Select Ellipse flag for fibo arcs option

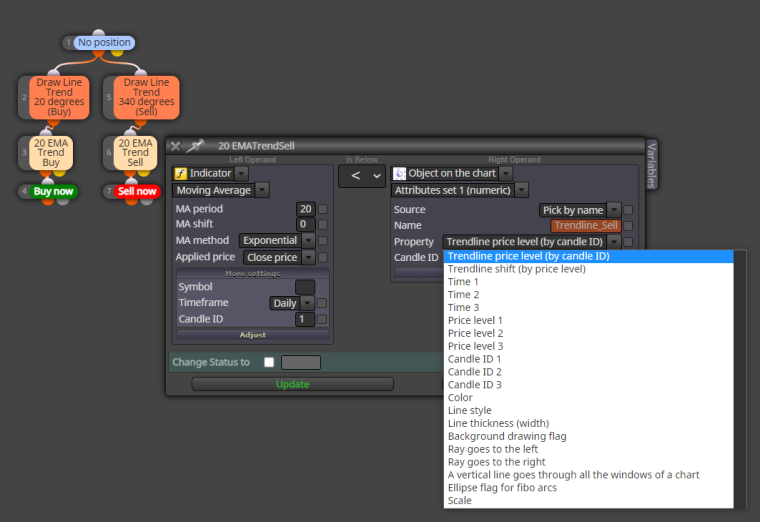click(588, 488)
